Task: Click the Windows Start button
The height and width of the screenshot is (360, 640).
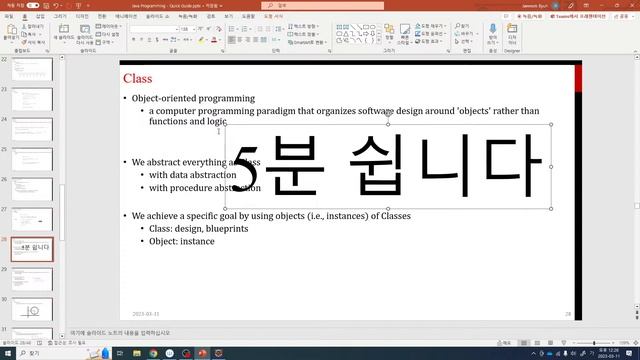Action: 8,353
